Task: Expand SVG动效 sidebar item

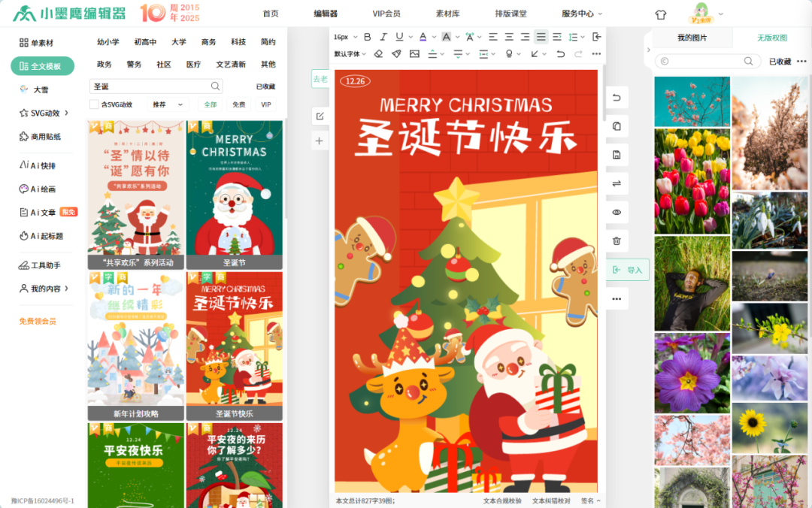Action: tap(44, 113)
